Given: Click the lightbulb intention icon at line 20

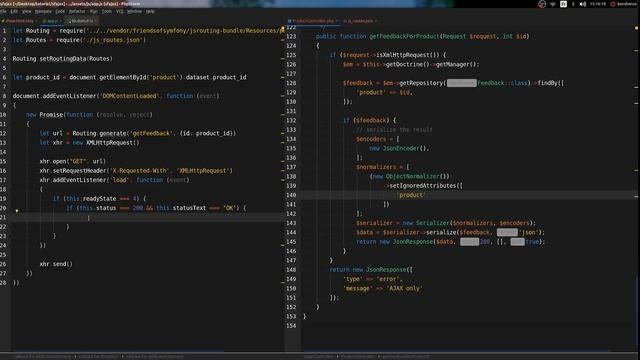Looking at the screenshot, I should pyautogui.click(x=17, y=211).
